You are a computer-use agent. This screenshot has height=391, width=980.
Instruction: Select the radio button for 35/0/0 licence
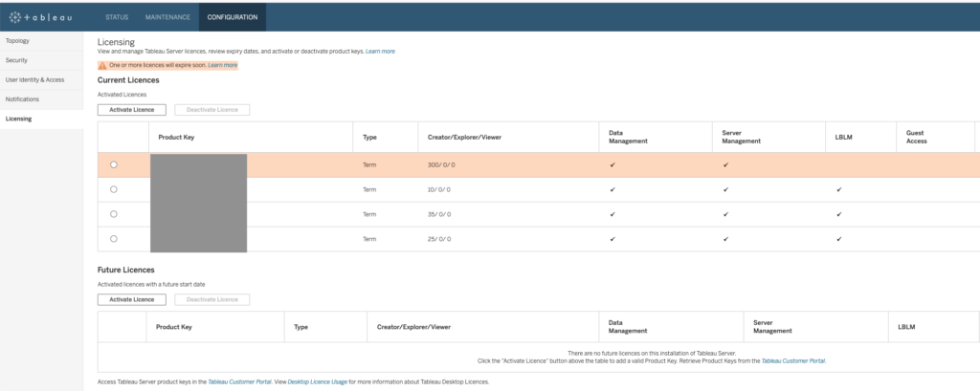[114, 214]
